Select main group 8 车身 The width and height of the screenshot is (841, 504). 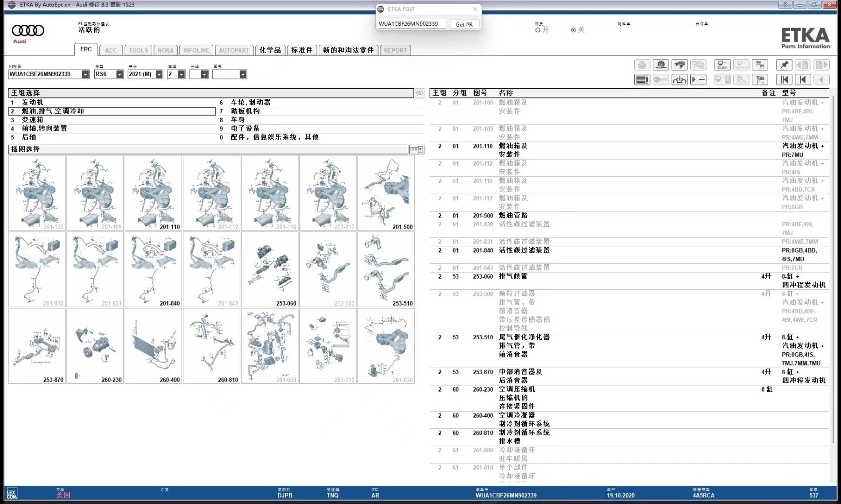(321, 120)
